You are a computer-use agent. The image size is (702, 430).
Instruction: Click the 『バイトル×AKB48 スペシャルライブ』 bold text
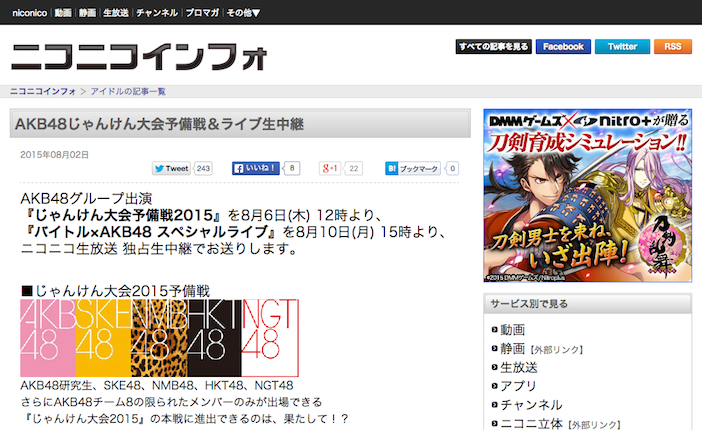(x=150, y=232)
